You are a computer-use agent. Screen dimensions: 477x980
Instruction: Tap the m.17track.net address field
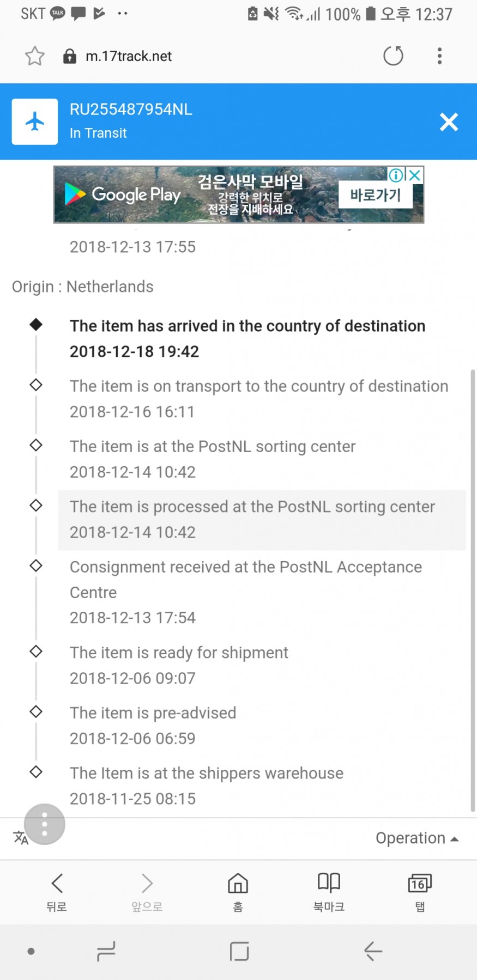pyautogui.click(x=129, y=56)
